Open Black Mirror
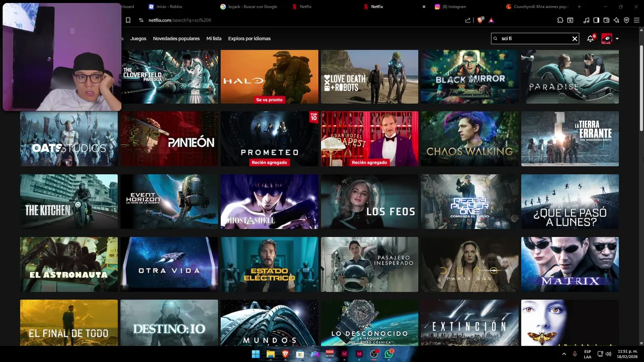This screenshot has width=644, height=362. (x=470, y=76)
